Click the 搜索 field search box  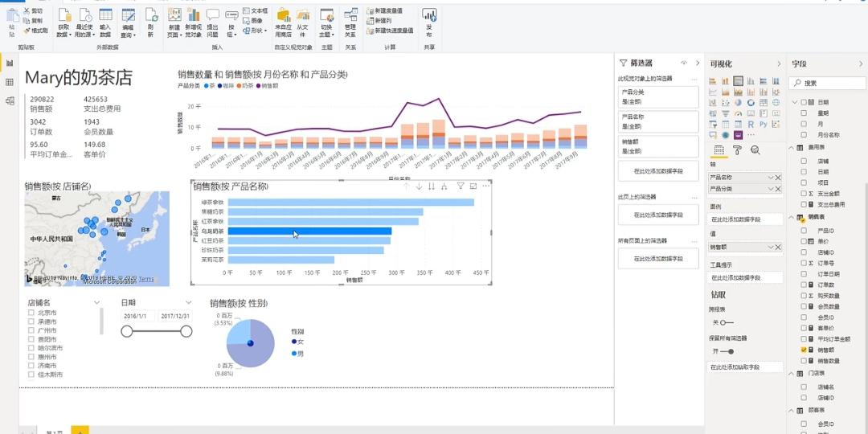pos(828,83)
